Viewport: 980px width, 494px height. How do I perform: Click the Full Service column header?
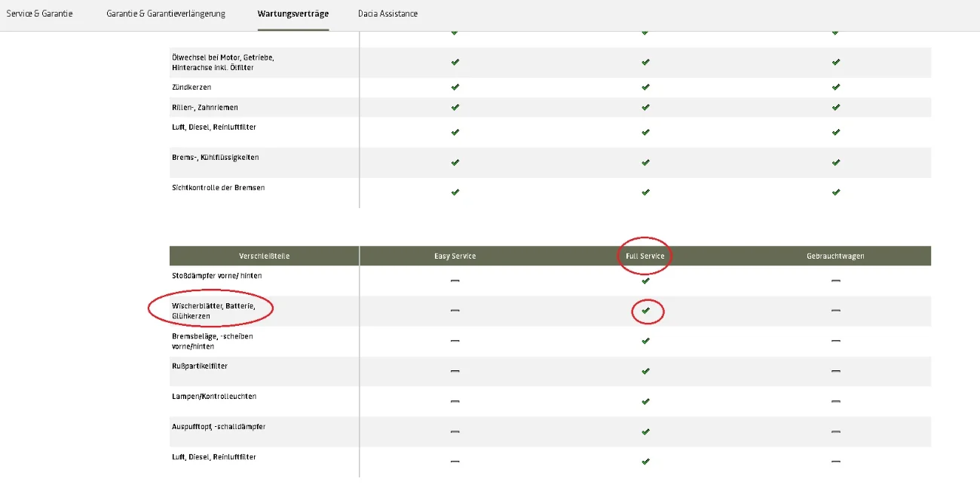coord(645,256)
